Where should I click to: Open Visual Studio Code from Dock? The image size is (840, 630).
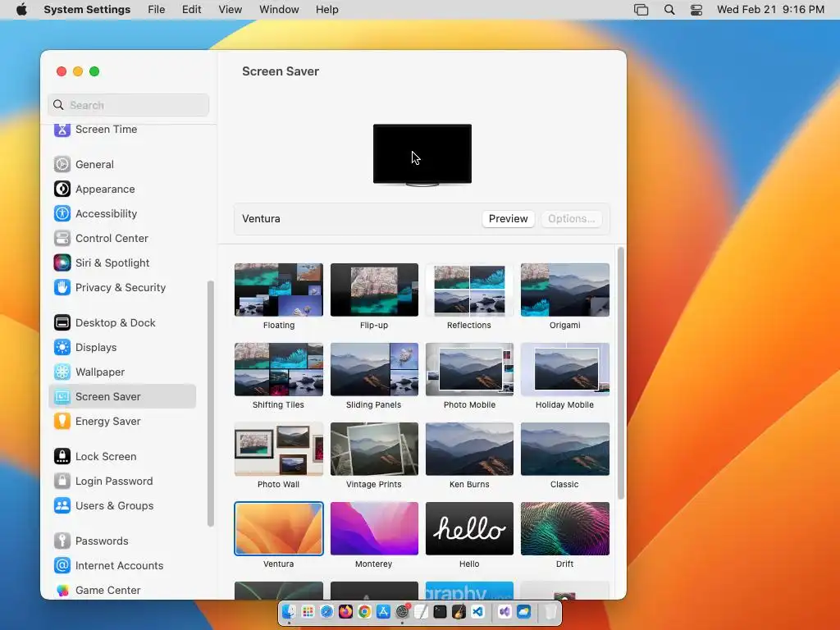click(478, 612)
